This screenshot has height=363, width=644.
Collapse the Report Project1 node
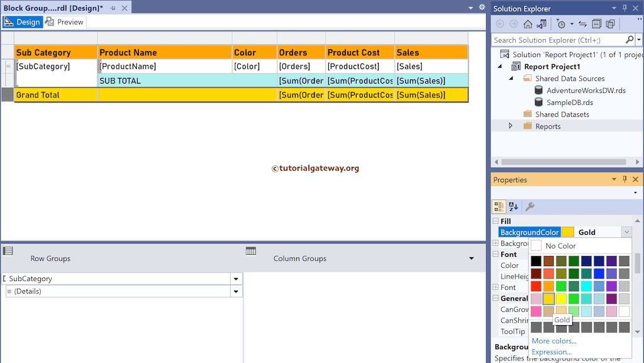(499, 66)
